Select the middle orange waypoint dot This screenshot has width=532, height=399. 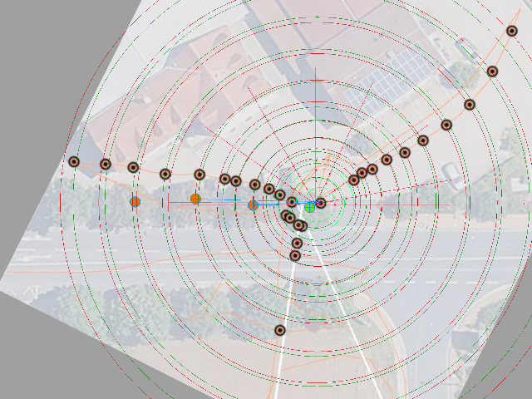[195, 199]
